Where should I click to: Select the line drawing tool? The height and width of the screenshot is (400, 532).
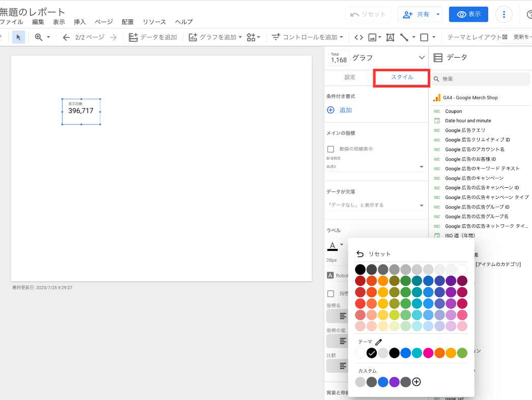tap(404, 37)
